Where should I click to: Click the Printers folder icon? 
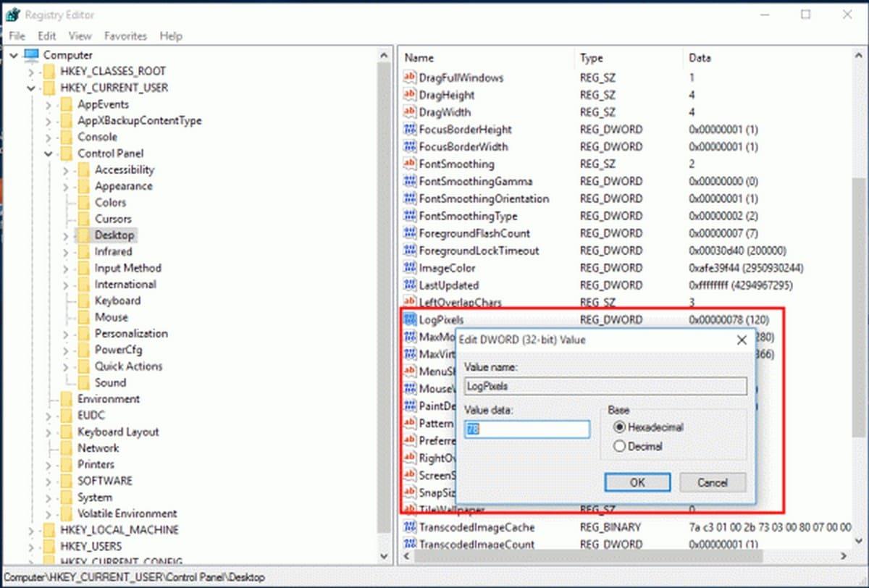point(66,464)
